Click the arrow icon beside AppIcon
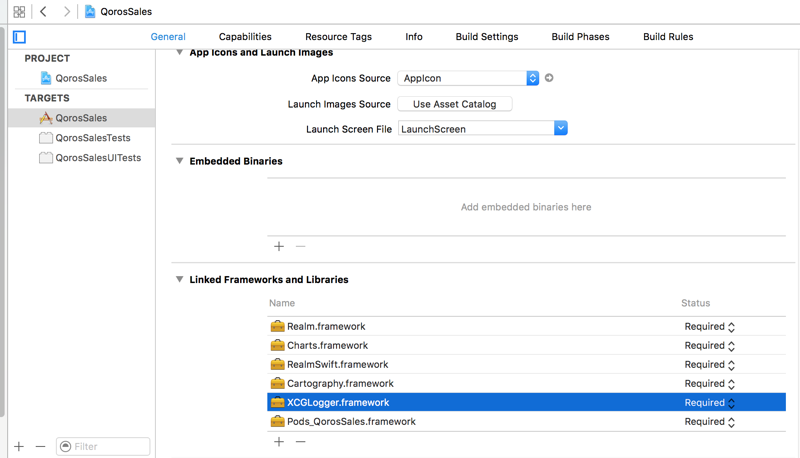 point(549,78)
